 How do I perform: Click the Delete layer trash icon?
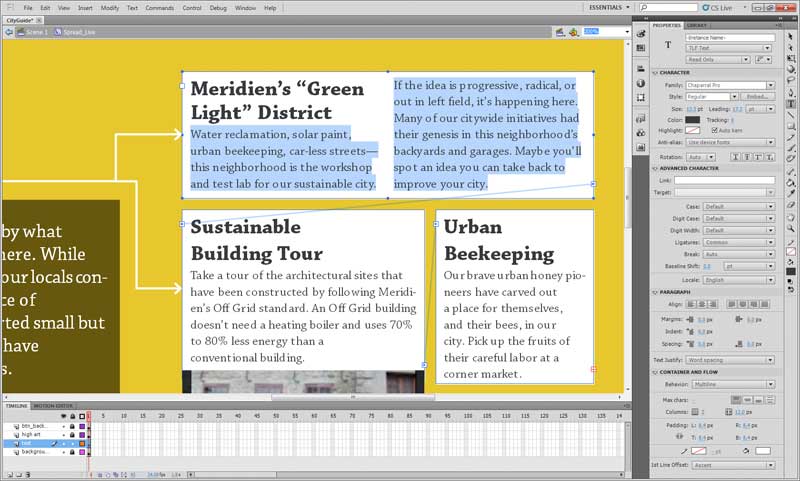pyautogui.click(x=28, y=474)
